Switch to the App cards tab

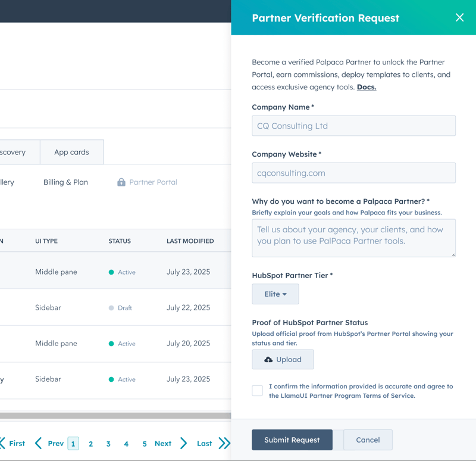tap(71, 152)
